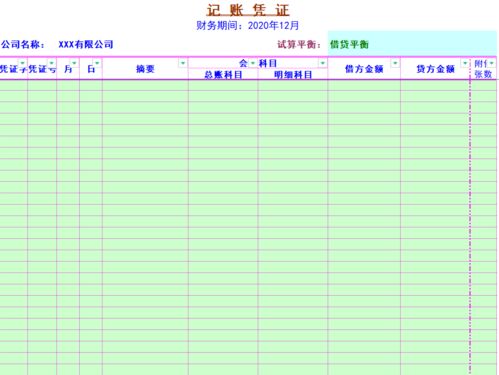499x375 pixels.
Task: Click the 借贷平衡 result cell
Action: point(412,44)
